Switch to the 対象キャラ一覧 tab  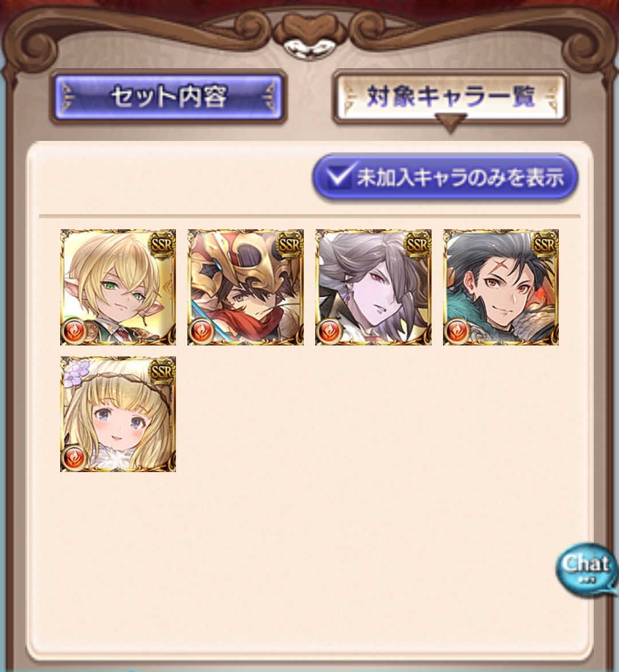[451, 97]
